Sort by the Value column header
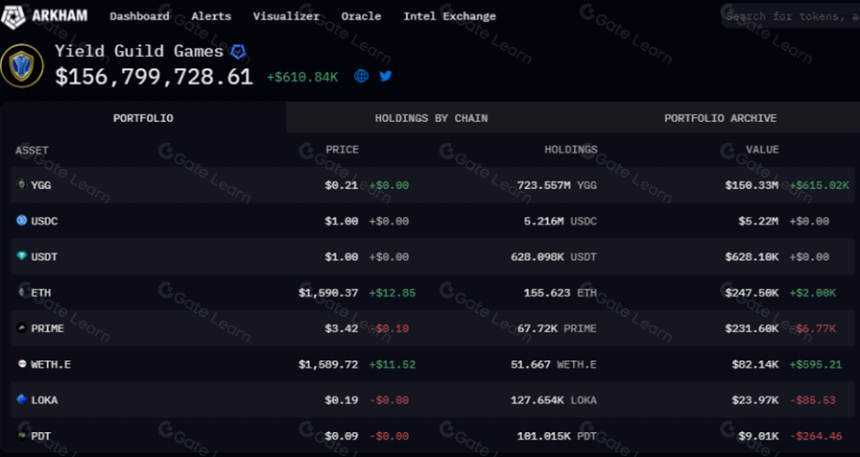 click(x=762, y=150)
